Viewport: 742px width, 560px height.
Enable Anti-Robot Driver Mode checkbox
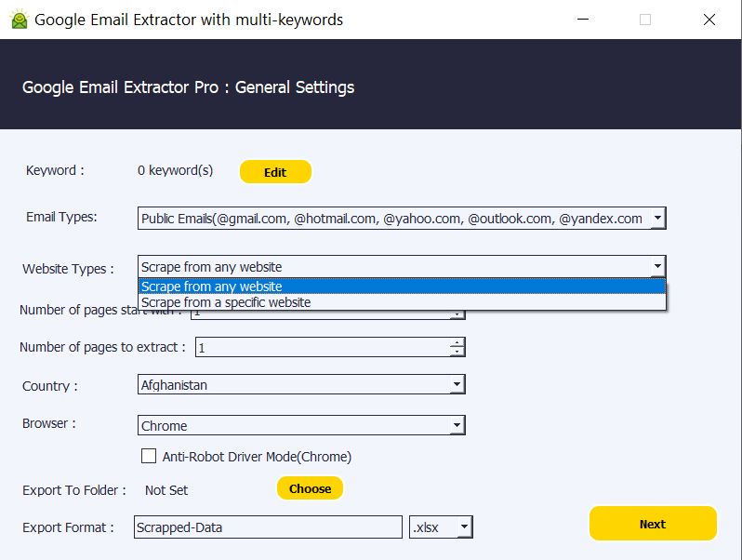coord(149,457)
